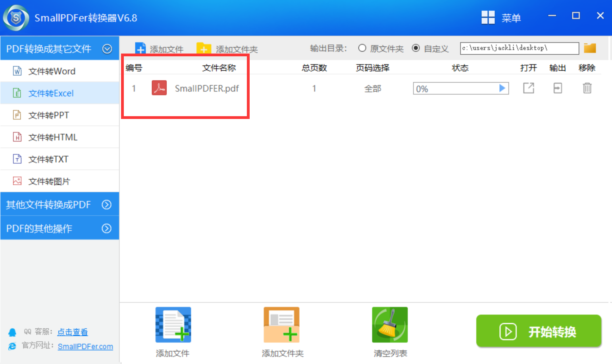Click the 文件转TXT document icon
The height and width of the screenshot is (364, 612).
(17, 159)
